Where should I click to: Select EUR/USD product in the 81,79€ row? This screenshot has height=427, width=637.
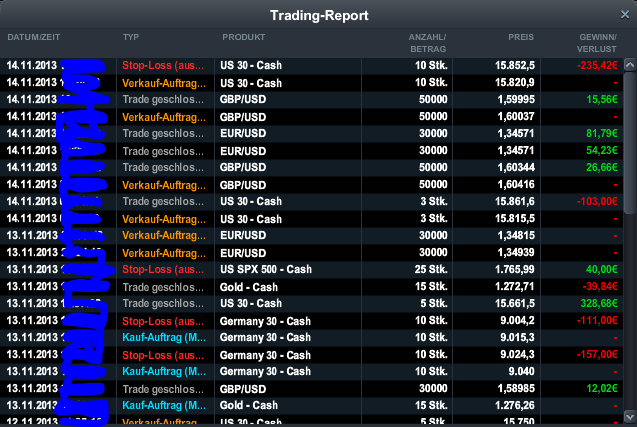click(x=243, y=133)
